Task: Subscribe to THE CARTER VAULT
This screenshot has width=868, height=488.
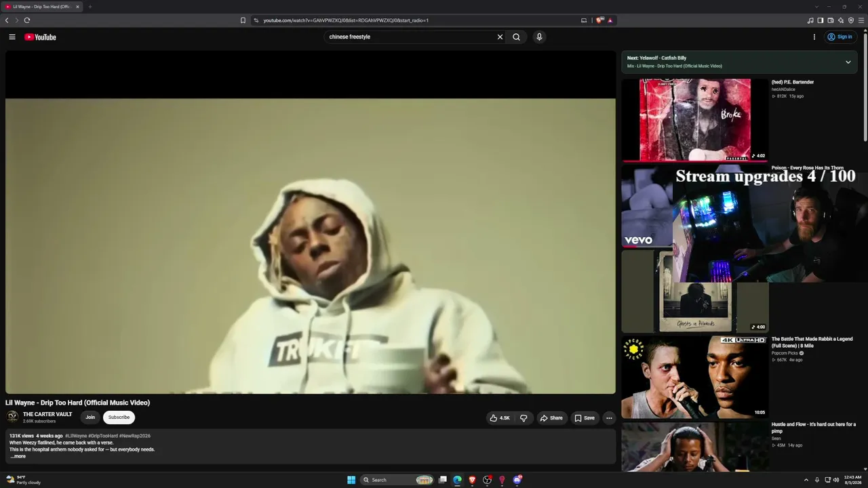Action: coord(119,418)
